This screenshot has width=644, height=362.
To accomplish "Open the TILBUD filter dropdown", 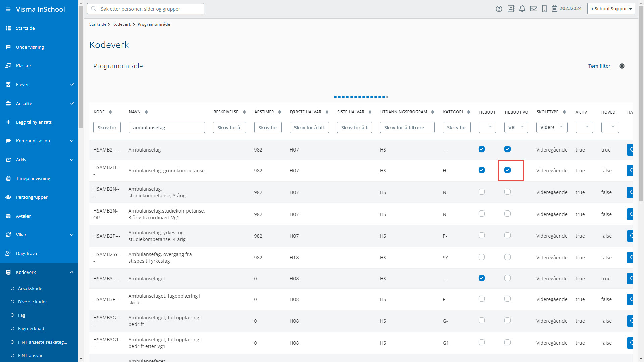I will tap(487, 127).
